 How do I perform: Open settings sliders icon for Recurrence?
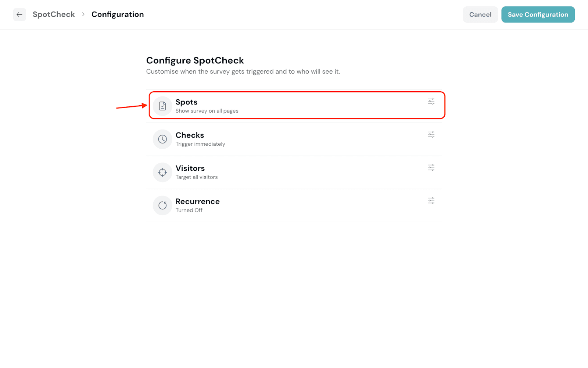click(431, 201)
